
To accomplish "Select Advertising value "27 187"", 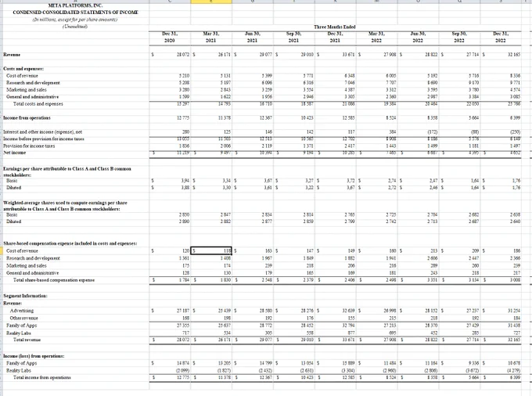I will click(183, 311).
